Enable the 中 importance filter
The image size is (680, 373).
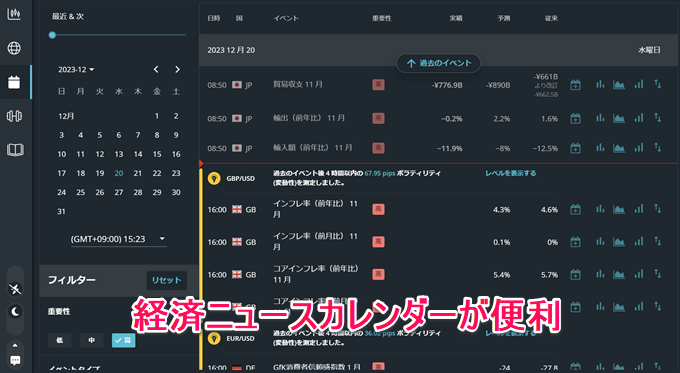92,340
